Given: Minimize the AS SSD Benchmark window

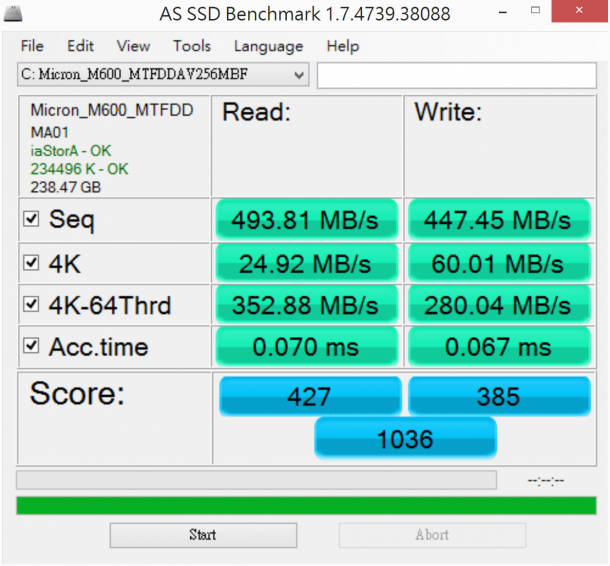Looking at the screenshot, I should click(503, 12).
